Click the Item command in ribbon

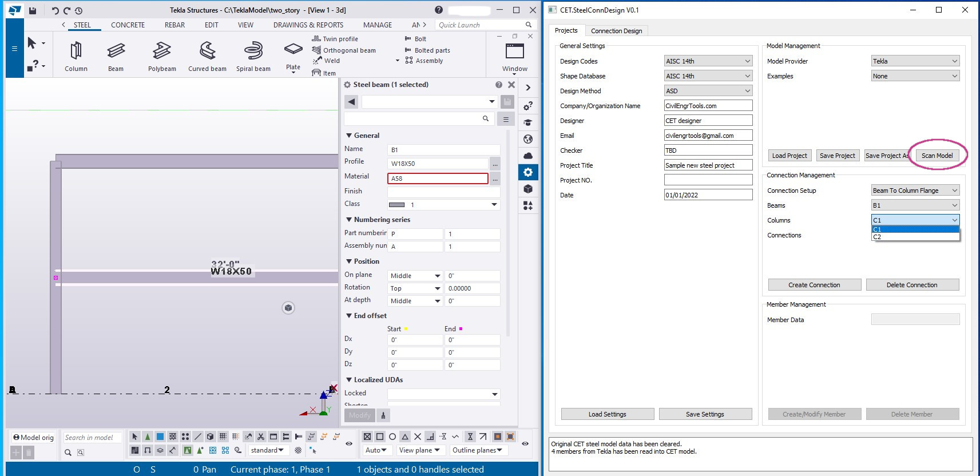pyautogui.click(x=324, y=73)
